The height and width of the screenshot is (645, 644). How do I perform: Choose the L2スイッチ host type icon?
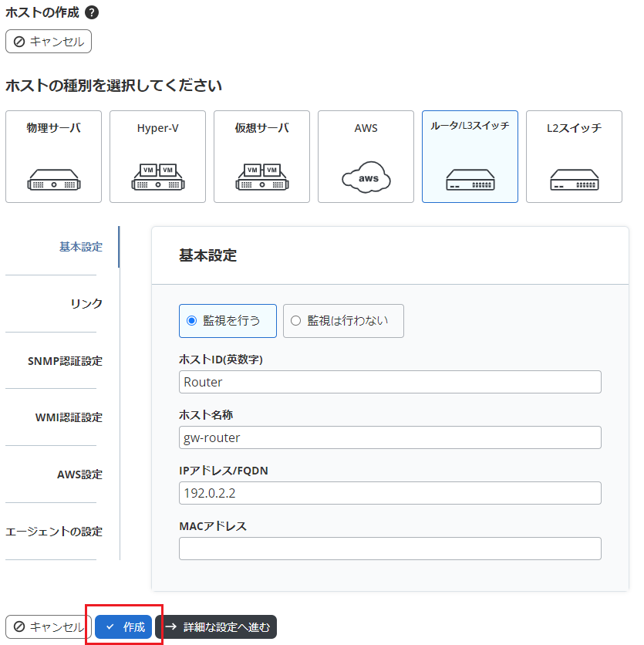click(574, 157)
